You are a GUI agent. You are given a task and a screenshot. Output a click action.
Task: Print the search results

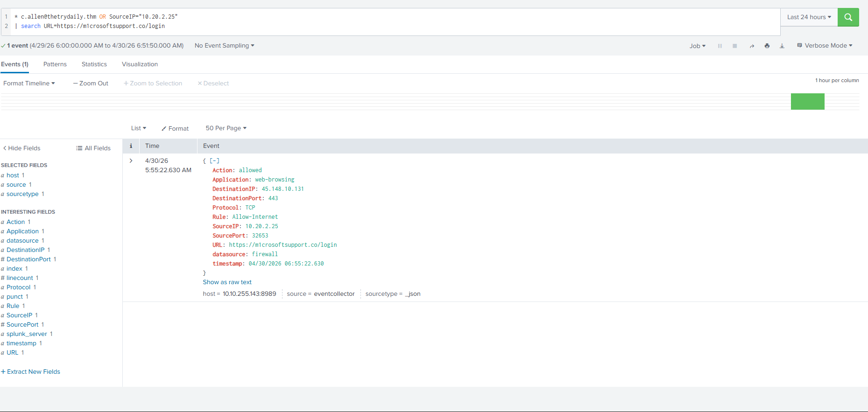(767, 46)
